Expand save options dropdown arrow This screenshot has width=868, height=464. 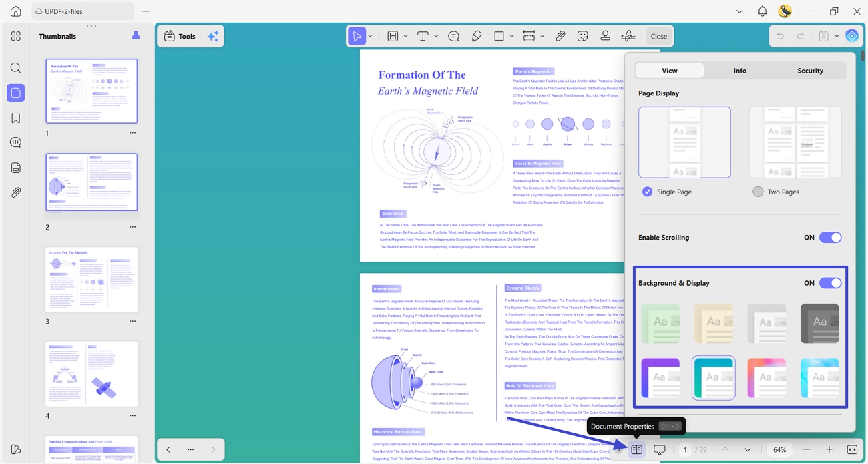[x=837, y=36]
